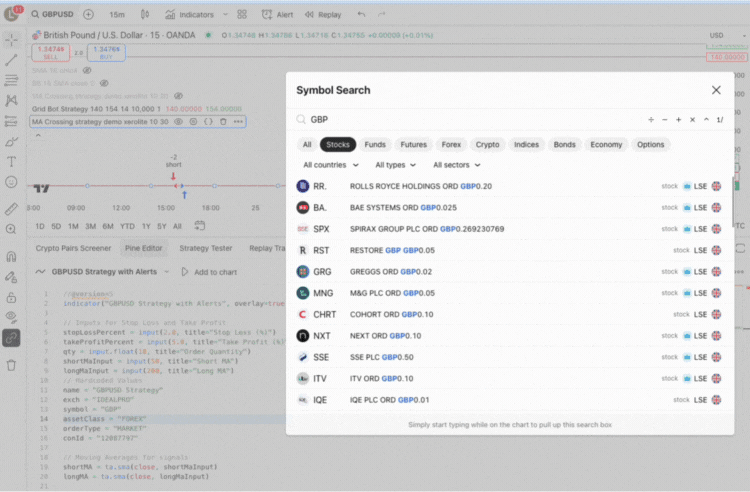Close the Symbol Search dialog
The width and height of the screenshot is (750, 492).
pos(716,90)
